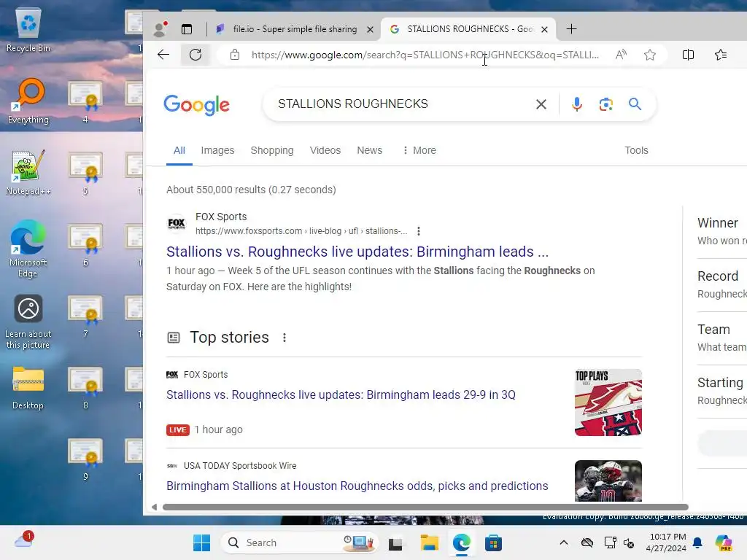Open Read aloud in address bar
Screen dimensions: 747x560
pyautogui.click(x=621, y=55)
